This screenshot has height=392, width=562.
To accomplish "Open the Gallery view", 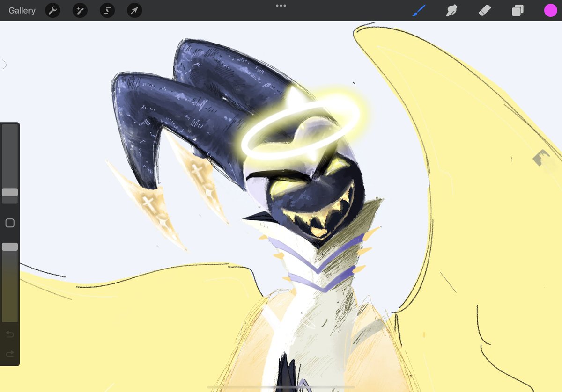I will 22,10.
